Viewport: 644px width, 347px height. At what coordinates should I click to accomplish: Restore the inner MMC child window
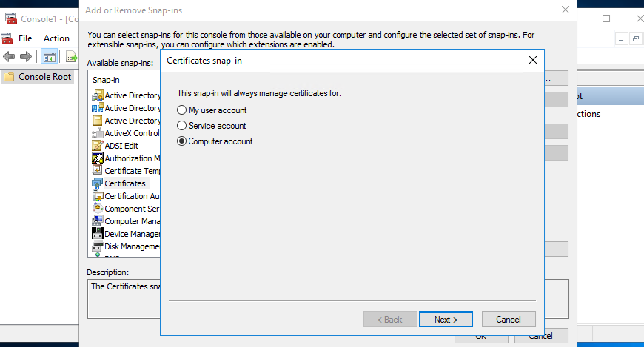[635, 38]
